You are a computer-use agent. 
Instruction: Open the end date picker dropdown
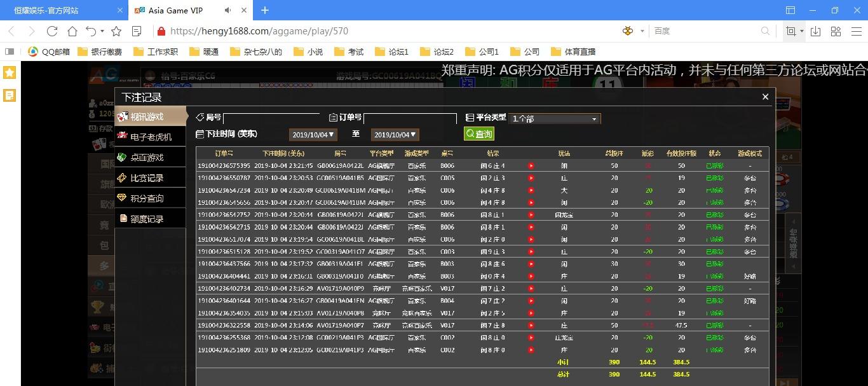click(395, 135)
